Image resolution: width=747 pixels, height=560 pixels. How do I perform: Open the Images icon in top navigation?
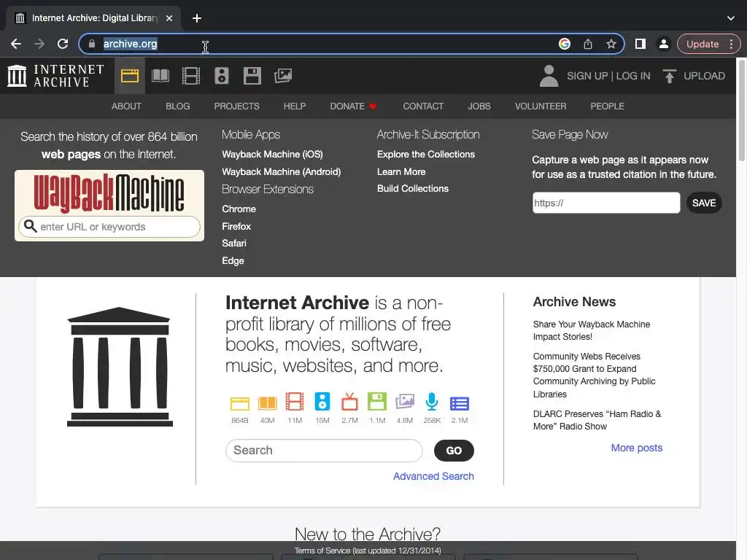point(283,76)
